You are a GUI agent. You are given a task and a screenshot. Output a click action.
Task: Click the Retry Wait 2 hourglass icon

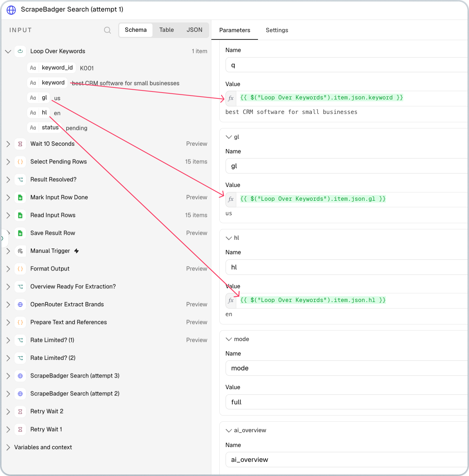click(20, 412)
